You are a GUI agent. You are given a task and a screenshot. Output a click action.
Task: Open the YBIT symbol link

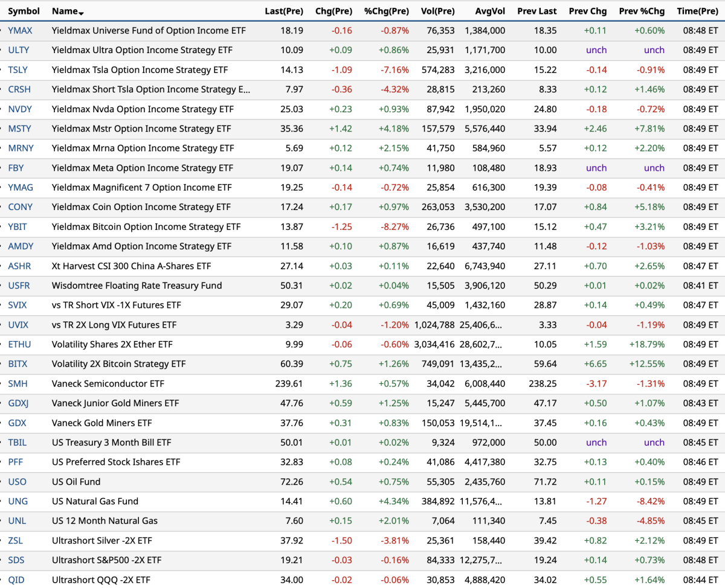click(18, 227)
